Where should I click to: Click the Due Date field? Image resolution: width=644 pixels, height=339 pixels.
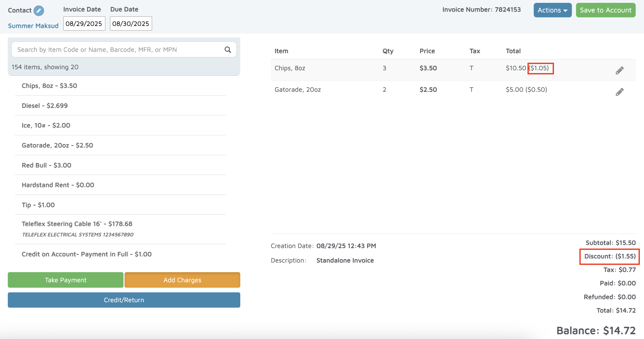(x=131, y=24)
